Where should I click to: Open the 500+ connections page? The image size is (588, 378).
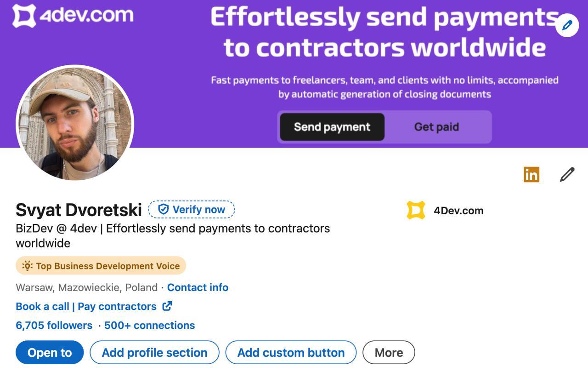149,325
